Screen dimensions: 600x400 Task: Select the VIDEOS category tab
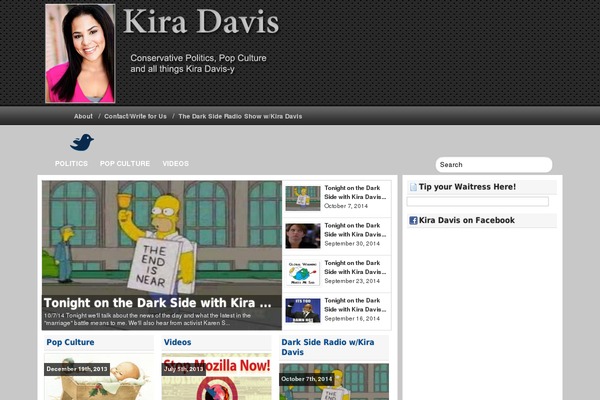[x=176, y=163]
